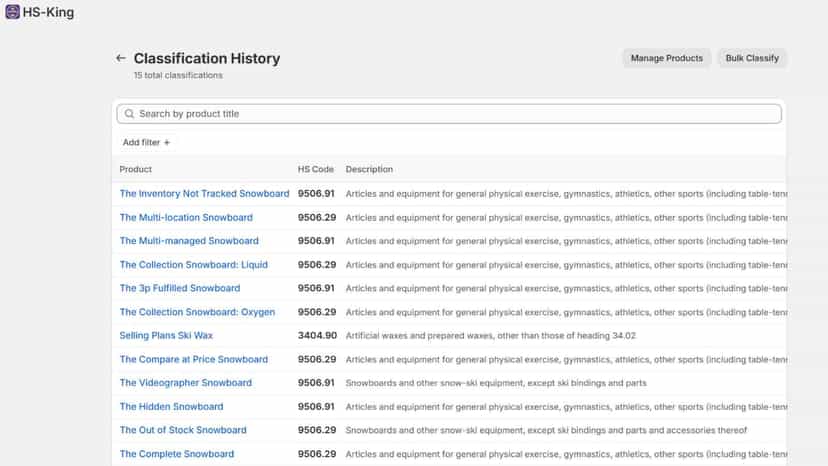Open The Inventory Not Tracked Snowboard
The width and height of the screenshot is (828, 466).
204,193
